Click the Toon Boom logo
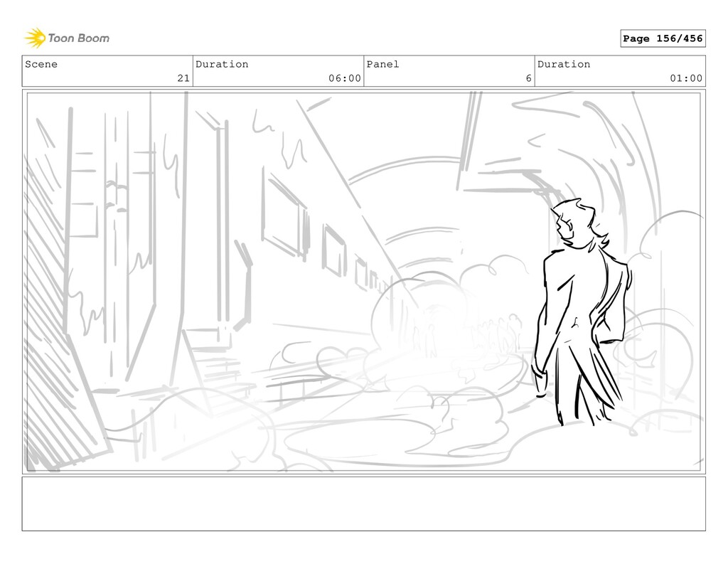Image resolution: width=728 pixels, height=564 pixels. click(67, 38)
